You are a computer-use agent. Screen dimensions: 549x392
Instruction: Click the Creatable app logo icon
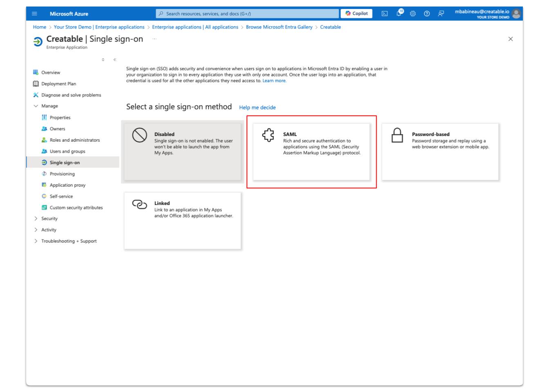point(37,42)
